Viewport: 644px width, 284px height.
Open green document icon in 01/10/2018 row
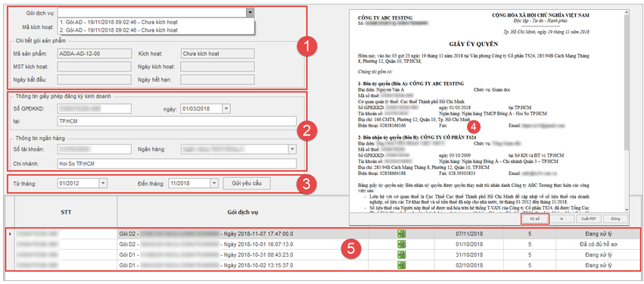pos(401,244)
